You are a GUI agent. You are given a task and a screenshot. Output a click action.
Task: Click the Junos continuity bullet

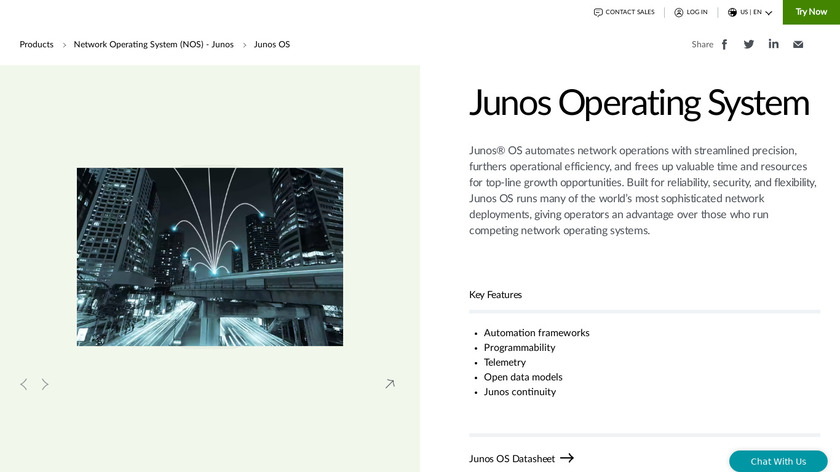520,392
